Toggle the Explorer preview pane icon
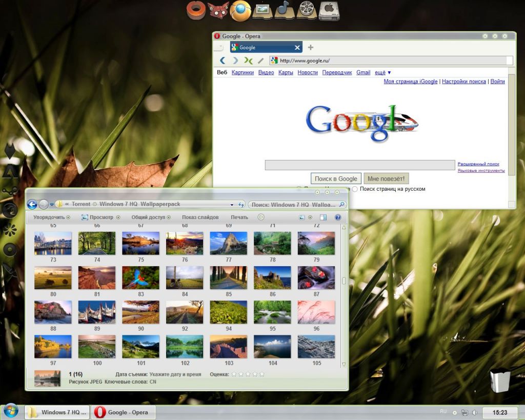 pos(323,217)
